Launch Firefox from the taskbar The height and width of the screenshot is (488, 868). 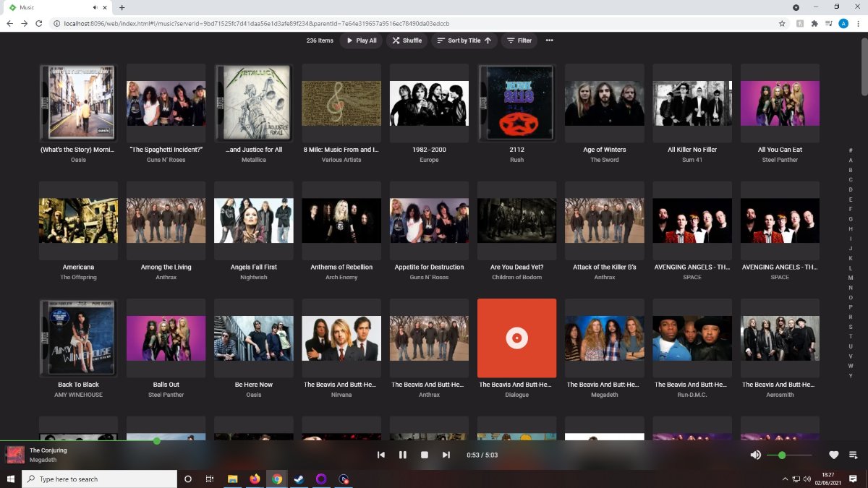[255, 479]
